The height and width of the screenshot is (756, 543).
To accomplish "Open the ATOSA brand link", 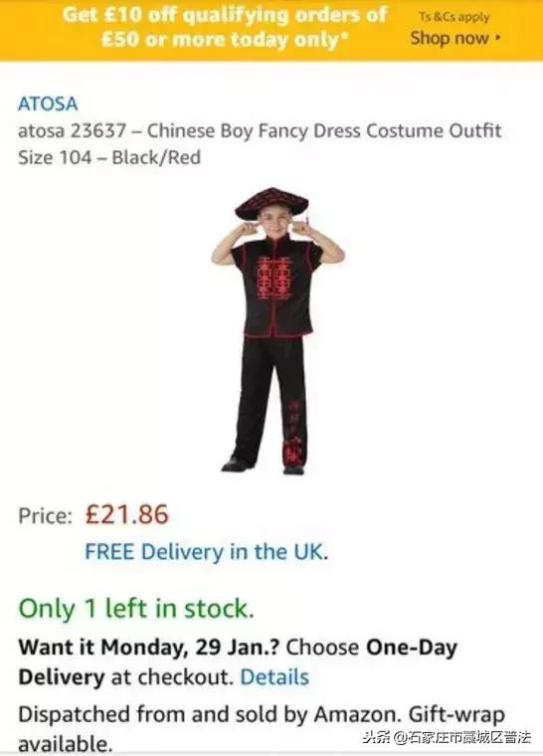I will point(48,103).
